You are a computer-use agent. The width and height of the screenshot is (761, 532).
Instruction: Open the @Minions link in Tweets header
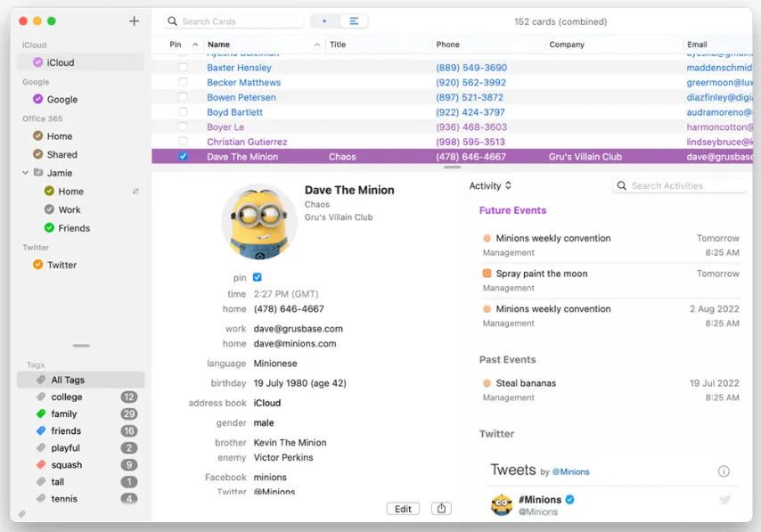pos(570,471)
